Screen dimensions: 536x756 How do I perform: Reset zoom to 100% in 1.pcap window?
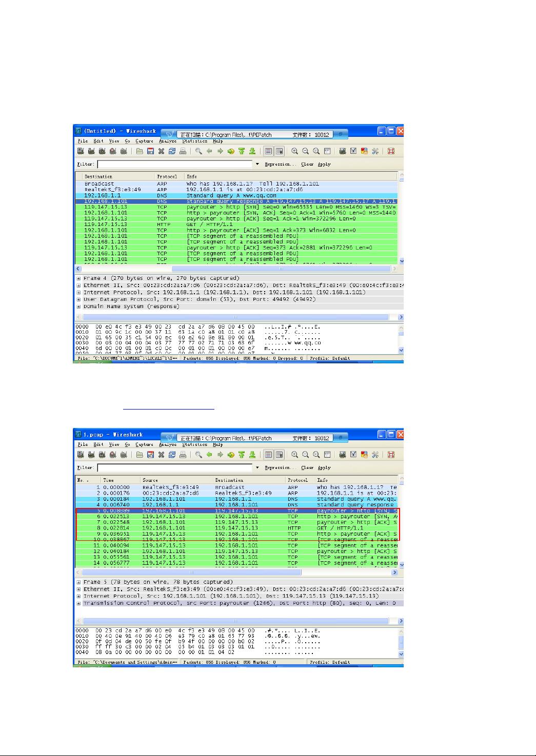pyautogui.click(x=316, y=455)
